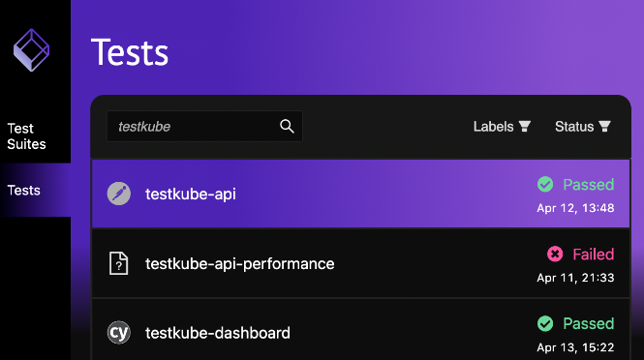Click the Testkube cube logo
The width and height of the screenshot is (644, 360).
(x=31, y=50)
